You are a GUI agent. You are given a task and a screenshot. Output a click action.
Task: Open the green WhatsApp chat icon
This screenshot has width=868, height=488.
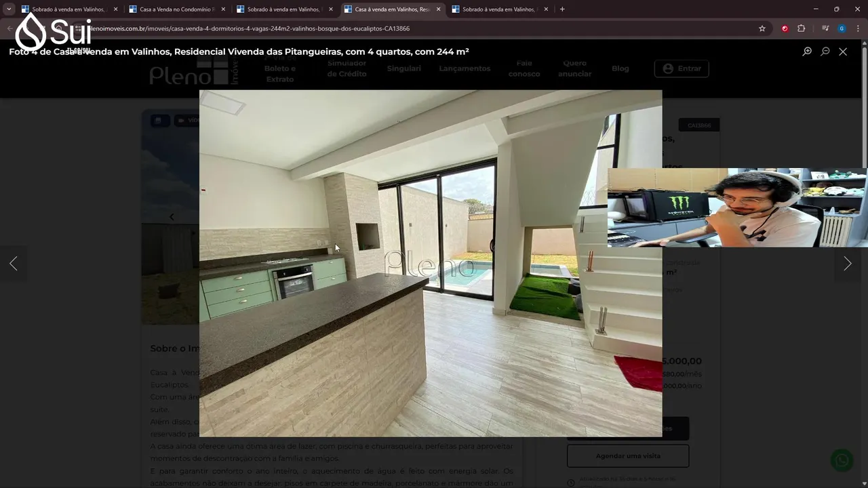[x=842, y=460]
